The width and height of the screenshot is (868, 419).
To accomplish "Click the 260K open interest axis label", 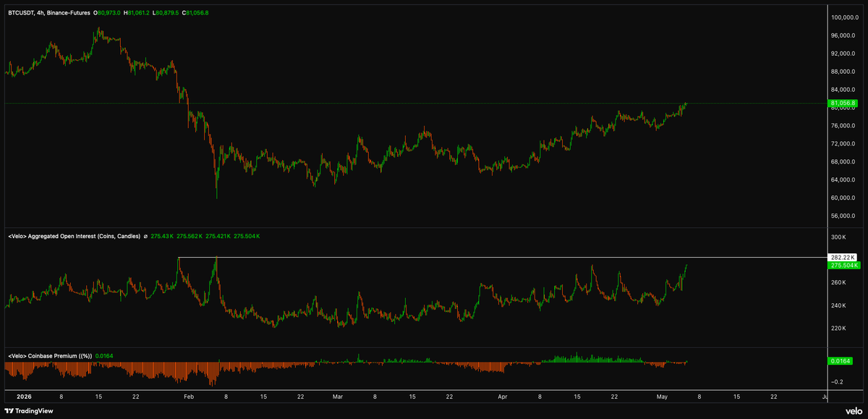I will point(838,283).
